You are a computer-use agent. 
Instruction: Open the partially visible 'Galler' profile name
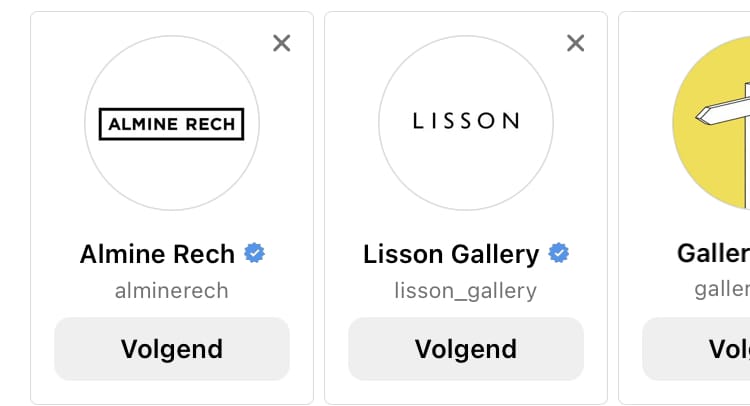[714, 254]
